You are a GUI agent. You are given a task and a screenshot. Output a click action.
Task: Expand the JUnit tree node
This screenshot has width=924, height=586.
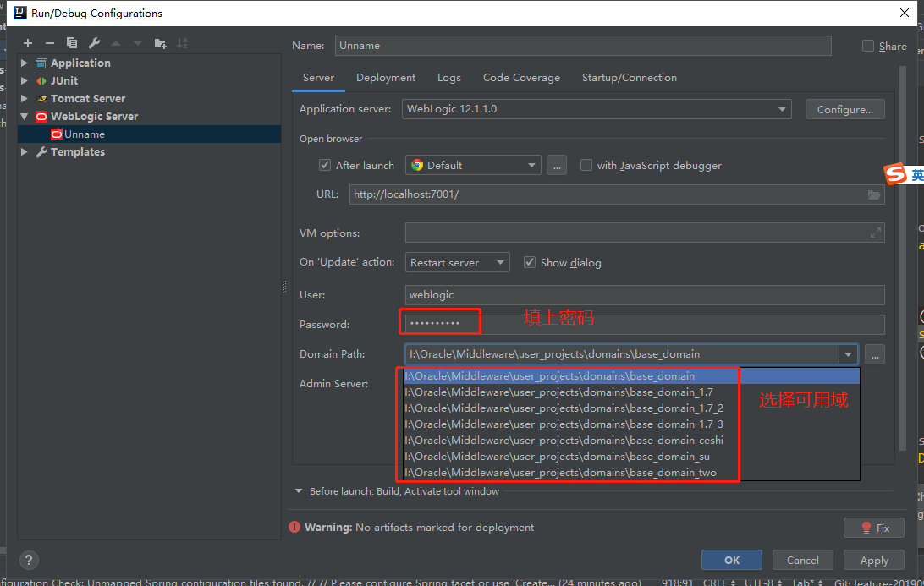[25, 80]
